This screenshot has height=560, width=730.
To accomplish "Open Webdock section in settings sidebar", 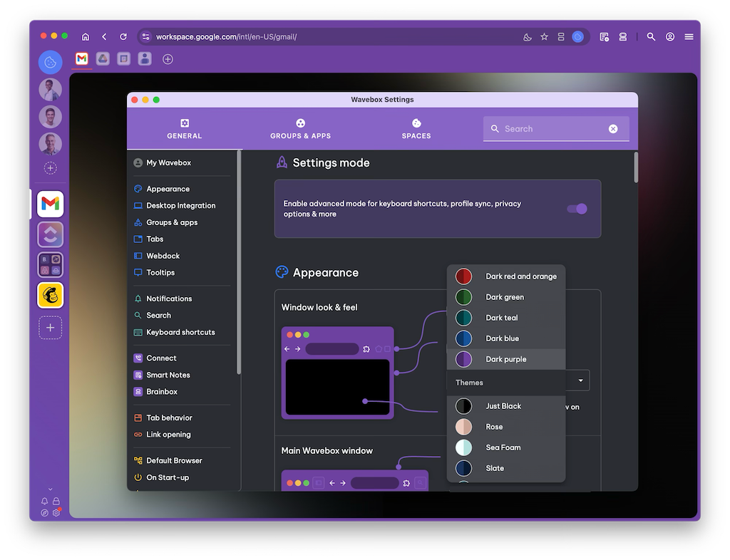I will coord(157,256).
